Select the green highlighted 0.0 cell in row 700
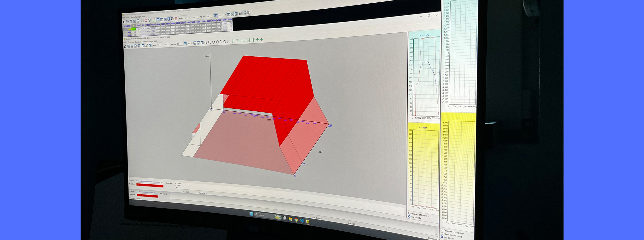The width and height of the screenshot is (644, 240). click(133, 29)
